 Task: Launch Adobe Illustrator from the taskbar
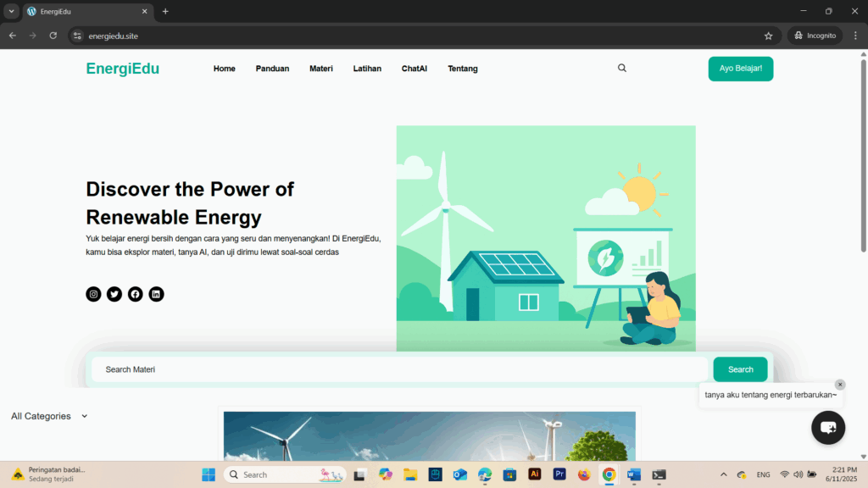[534, 474]
